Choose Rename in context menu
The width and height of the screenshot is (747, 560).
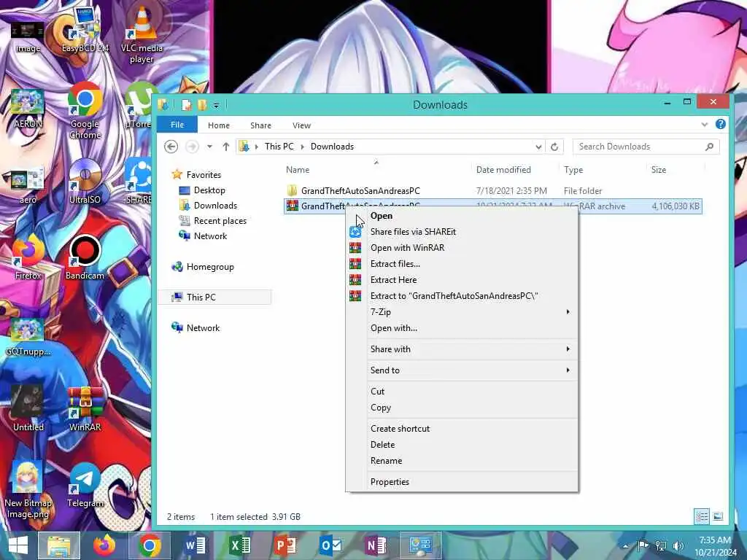coord(462,461)
